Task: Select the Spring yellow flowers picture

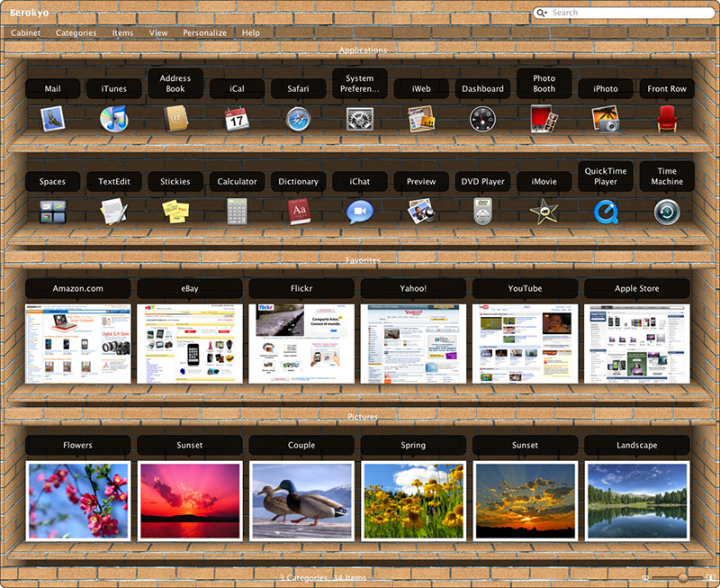Action: point(413,502)
